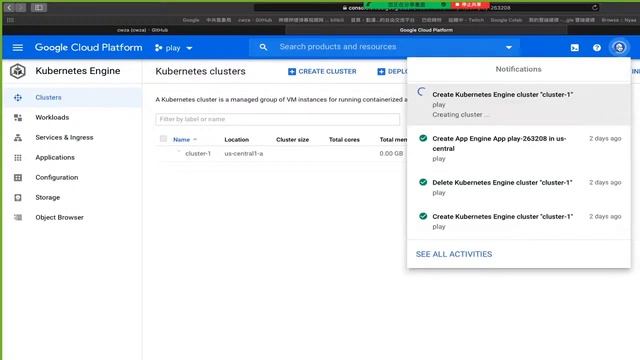The width and height of the screenshot is (640, 360).
Task: Click the Notifications panel heading
Action: pyautogui.click(x=518, y=69)
